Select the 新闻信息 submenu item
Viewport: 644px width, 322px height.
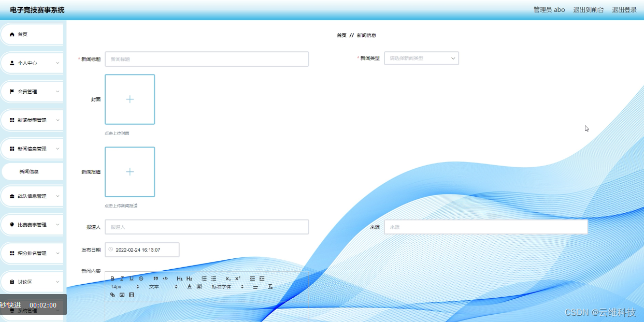point(32,171)
